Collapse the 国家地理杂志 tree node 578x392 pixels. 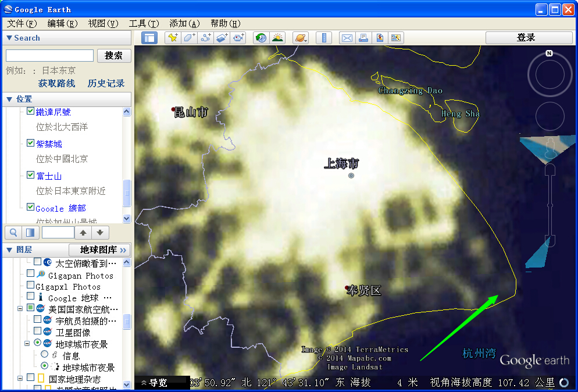tap(20, 378)
